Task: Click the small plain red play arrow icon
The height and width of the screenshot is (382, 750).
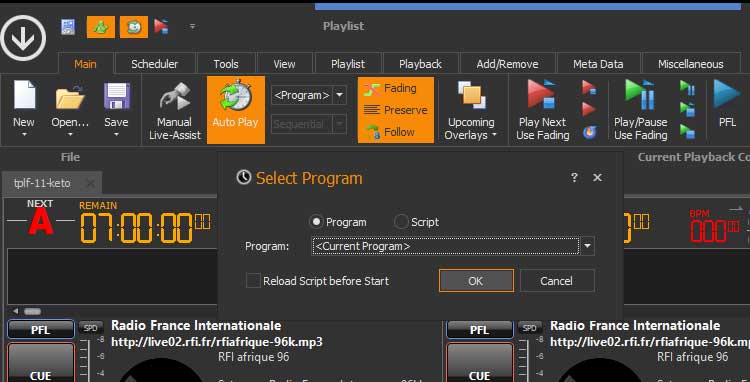Action: click(589, 110)
